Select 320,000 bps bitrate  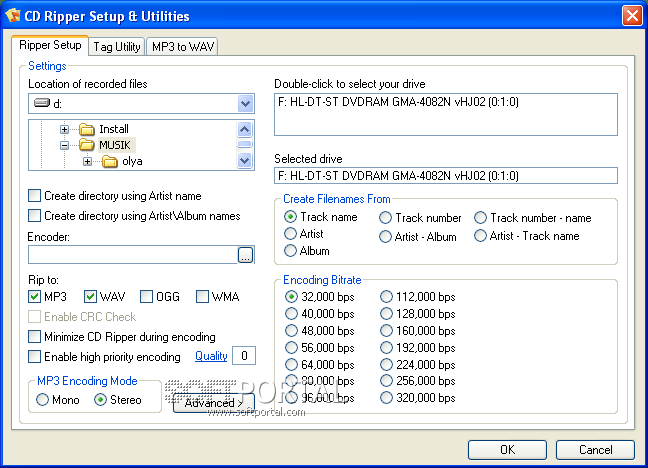(x=386, y=397)
